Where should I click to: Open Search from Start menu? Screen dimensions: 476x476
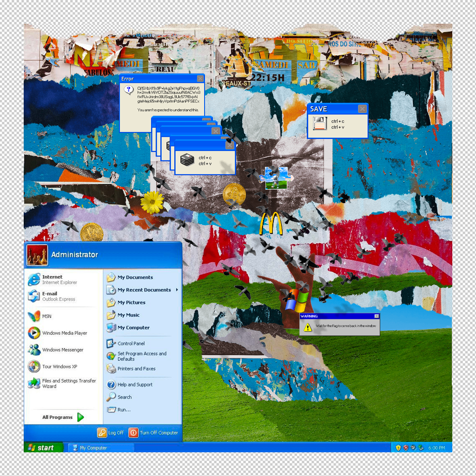tap(119, 397)
